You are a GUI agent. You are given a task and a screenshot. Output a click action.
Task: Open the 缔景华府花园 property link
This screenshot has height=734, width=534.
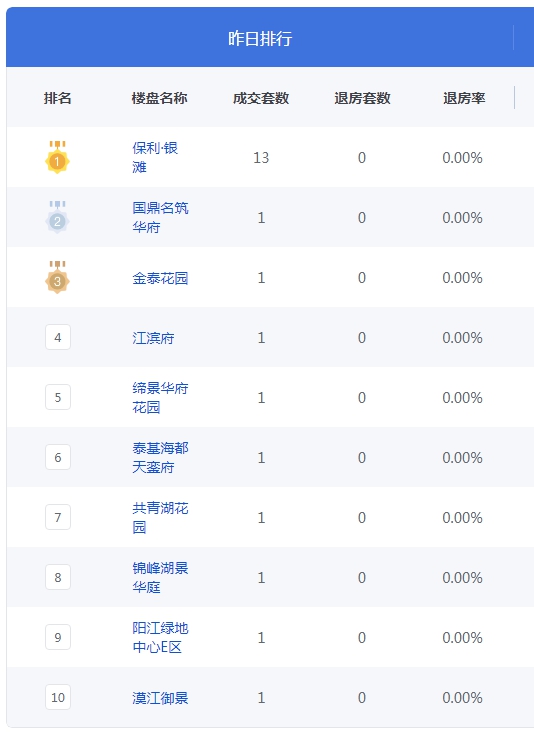161,397
